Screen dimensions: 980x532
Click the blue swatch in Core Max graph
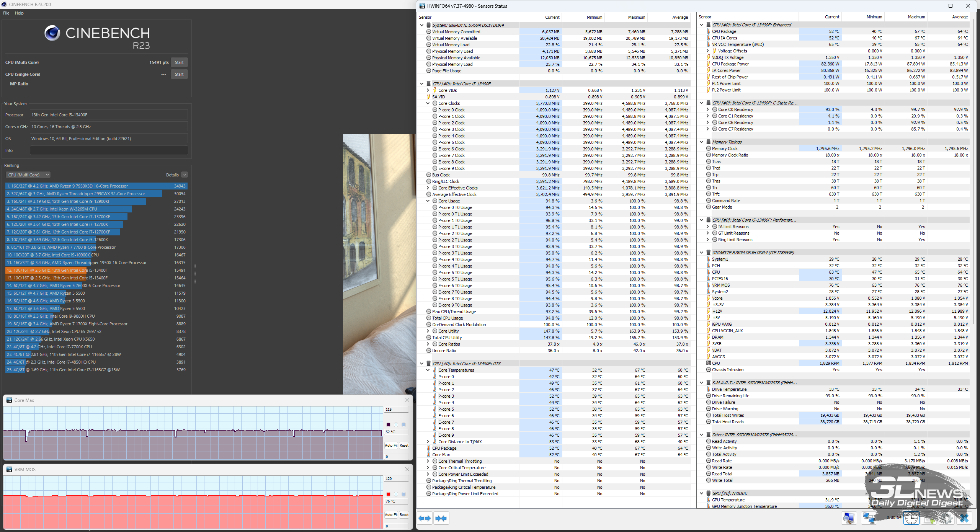[x=403, y=425]
